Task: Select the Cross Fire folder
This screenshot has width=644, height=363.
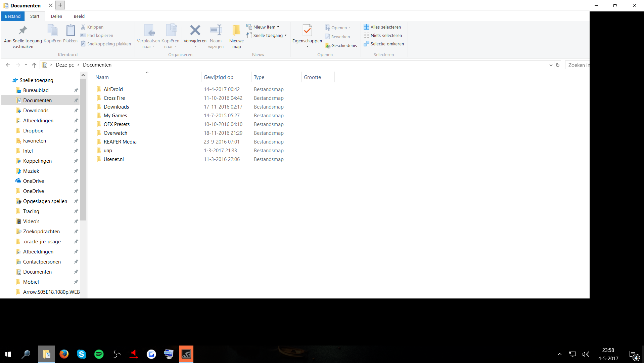Action: [x=114, y=98]
